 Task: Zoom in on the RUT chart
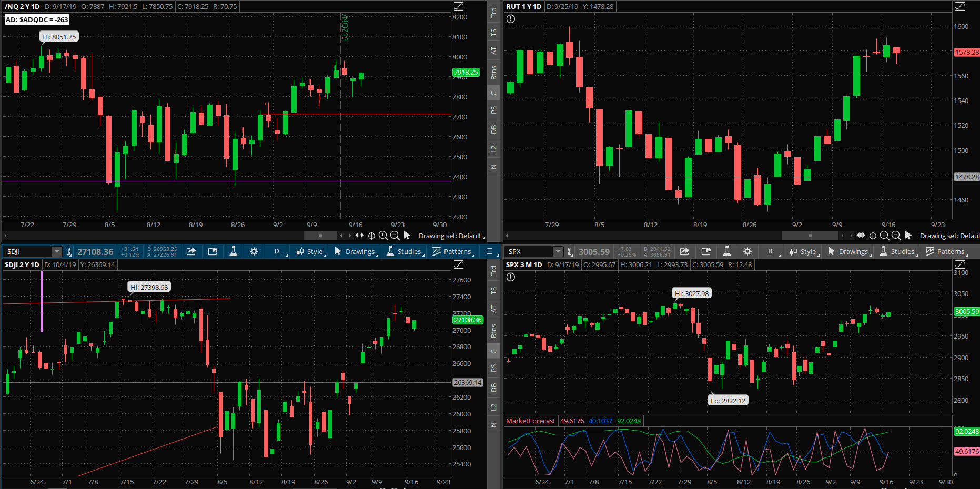coord(884,236)
